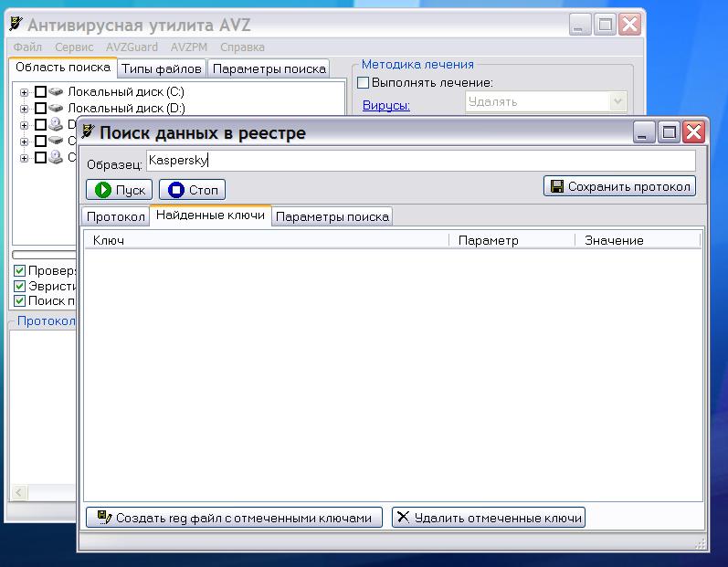Switch to the Протокол tab in registry search
728x567 pixels.
pos(116,216)
